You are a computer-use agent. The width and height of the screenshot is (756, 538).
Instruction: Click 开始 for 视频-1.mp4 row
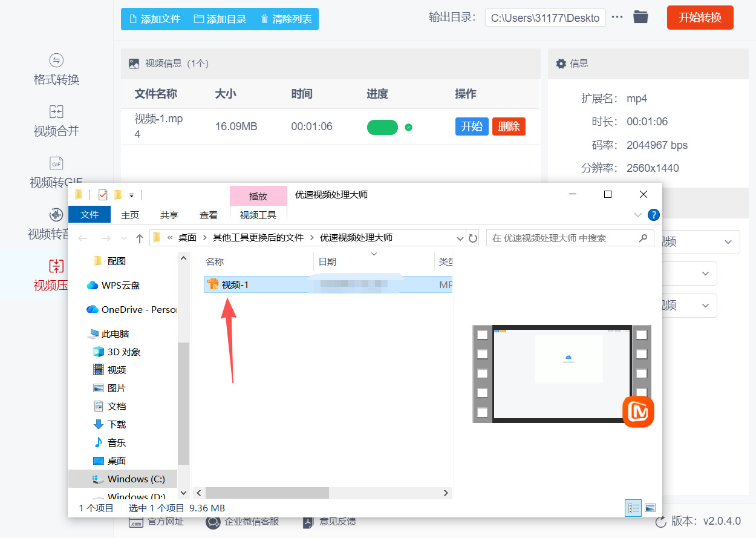[472, 126]
